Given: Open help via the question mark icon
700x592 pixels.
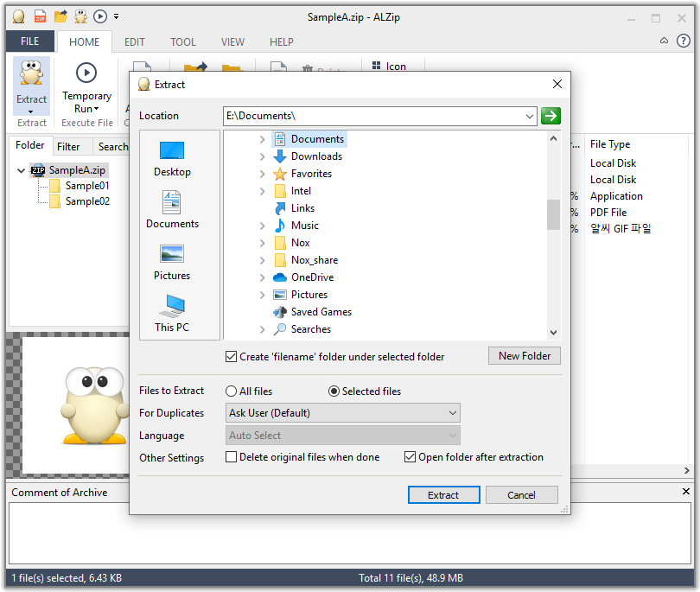Looking at the screenshot, I should 683,41.
